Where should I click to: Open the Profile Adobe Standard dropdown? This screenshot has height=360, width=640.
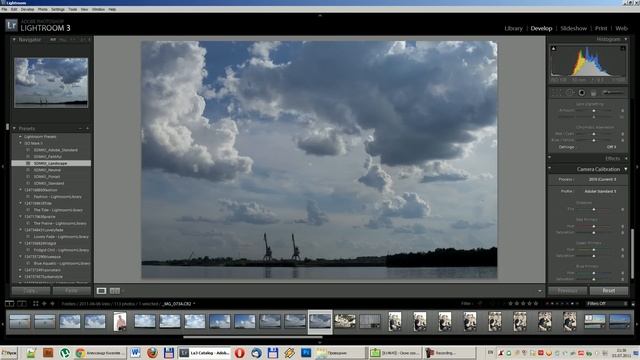(600, 191)
